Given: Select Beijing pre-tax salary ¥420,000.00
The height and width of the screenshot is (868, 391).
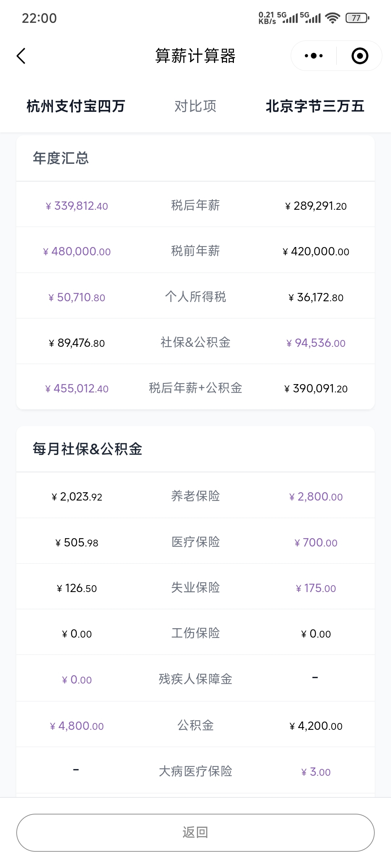Looking at the screenshot, I should point(316,251).
